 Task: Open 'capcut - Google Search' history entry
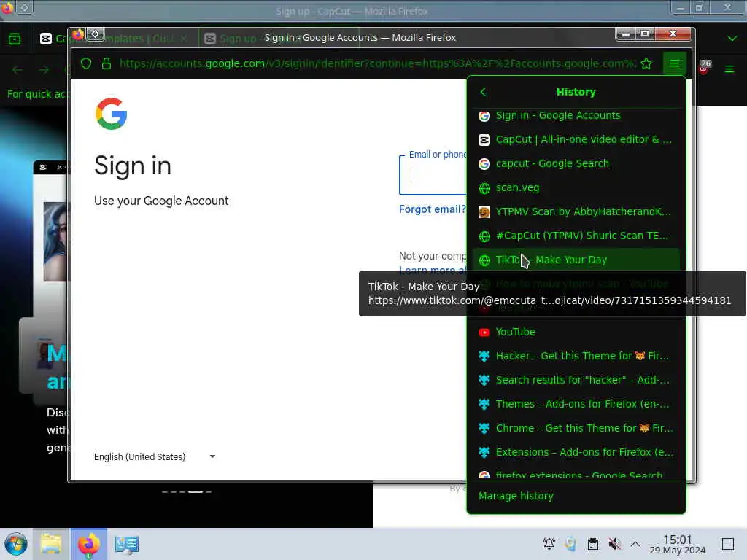point(576,164)
